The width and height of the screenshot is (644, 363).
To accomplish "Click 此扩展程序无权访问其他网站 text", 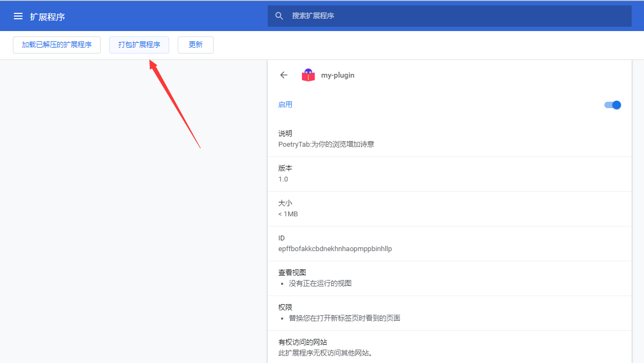I will click(325, 353).
